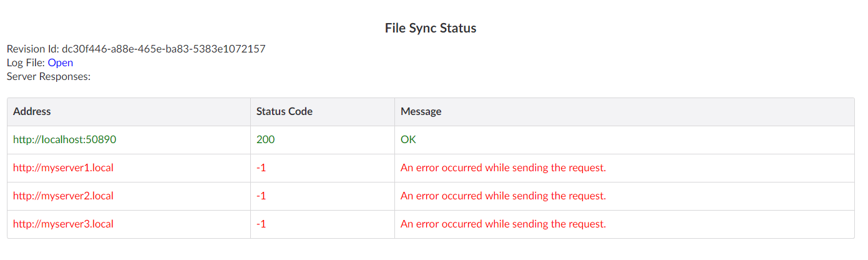
Task: Click the Log File label text
Action: [26, 62]
